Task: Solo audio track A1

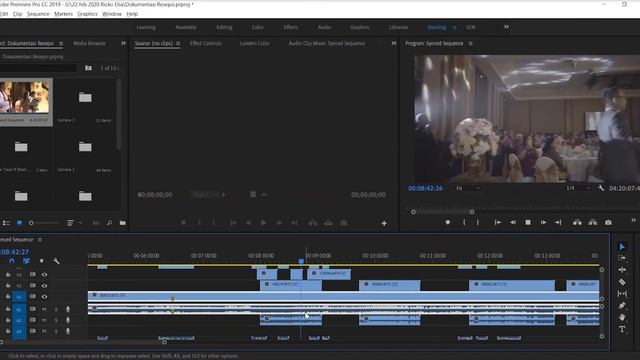Action: [56, 309]
